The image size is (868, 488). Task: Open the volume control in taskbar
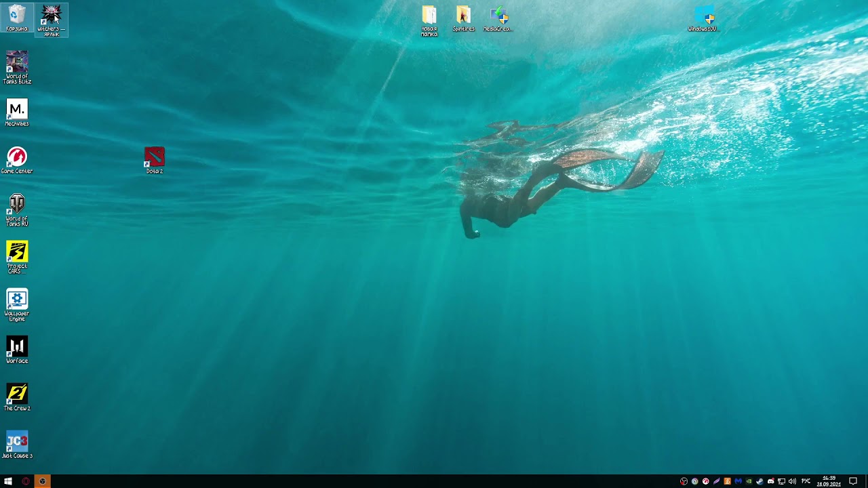coord(792,481)
